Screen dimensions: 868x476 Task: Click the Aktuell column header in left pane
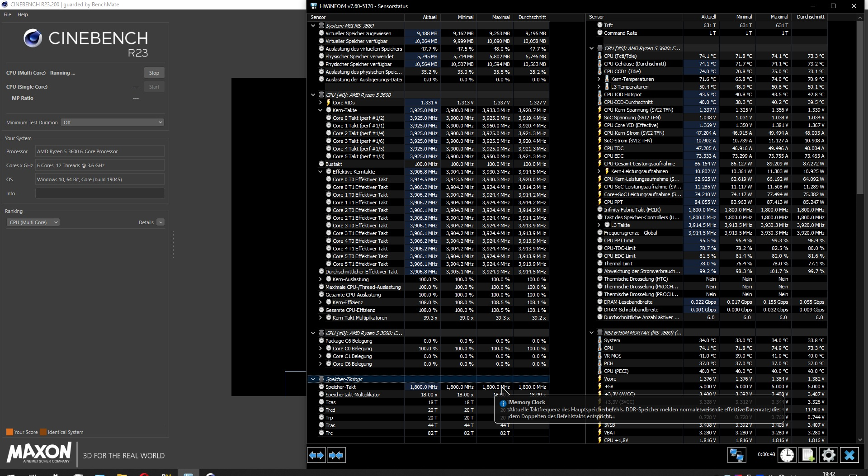pos(423,17)
